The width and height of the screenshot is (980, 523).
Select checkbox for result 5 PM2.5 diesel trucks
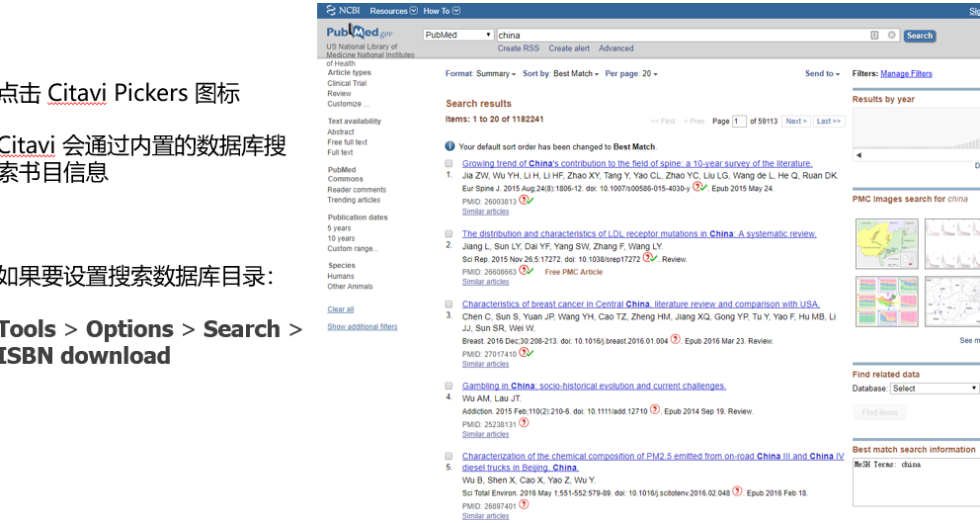point(449,456)
